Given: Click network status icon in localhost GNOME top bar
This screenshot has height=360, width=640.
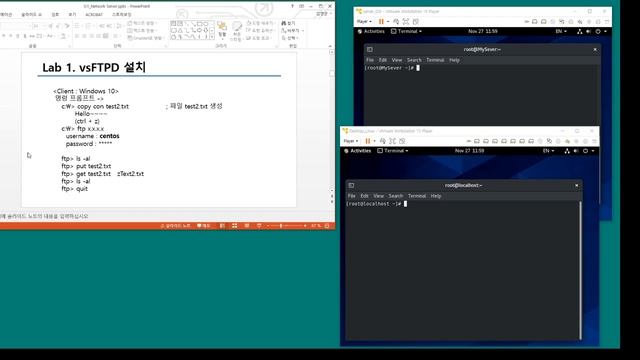Looking at the screenshot, I should (567, 151).
